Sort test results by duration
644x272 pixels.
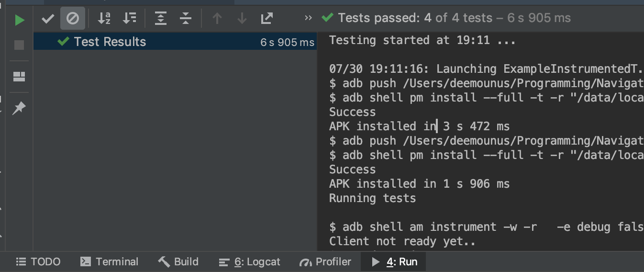(x=129, y=19)
